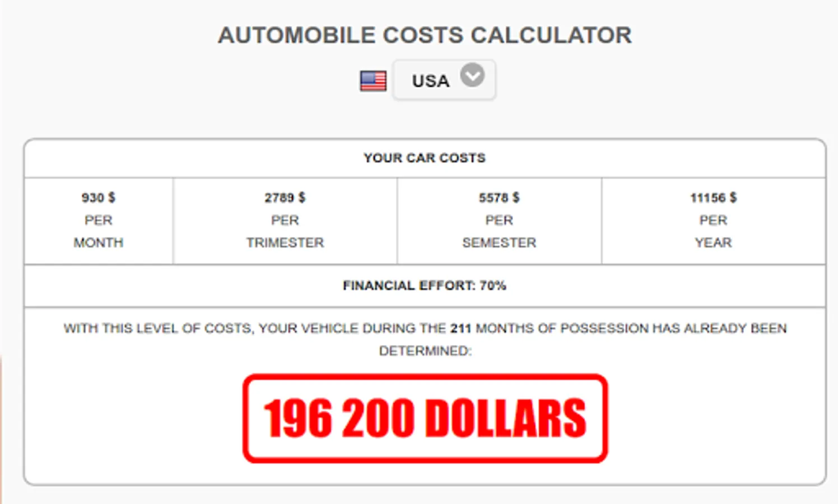Screen dimensions: 838x504
Task: Click the Financial Effort: 70% row
Action: (424, 286)
